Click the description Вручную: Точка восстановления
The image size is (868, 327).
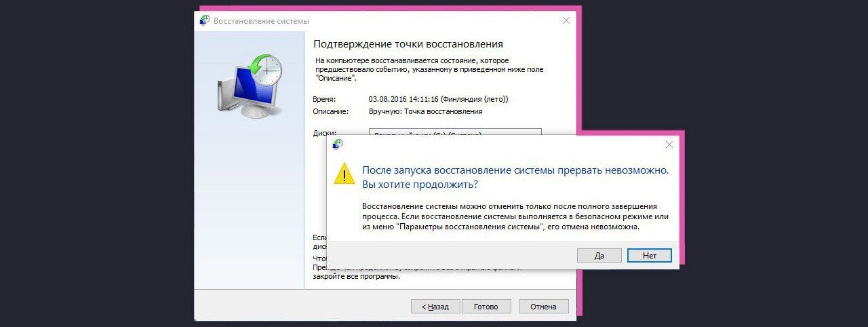coord(425,111)
